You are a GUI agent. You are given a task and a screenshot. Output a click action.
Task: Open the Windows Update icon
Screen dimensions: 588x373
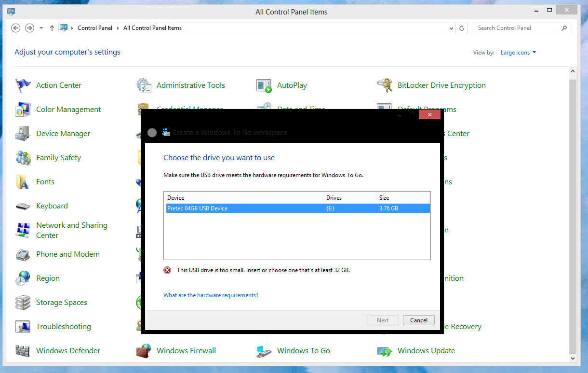(385, 351)
